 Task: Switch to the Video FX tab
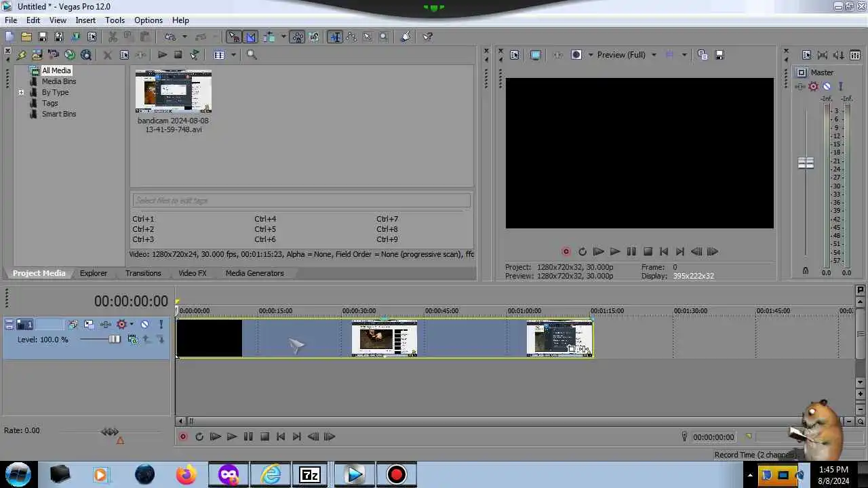click(x=193, y=273)
